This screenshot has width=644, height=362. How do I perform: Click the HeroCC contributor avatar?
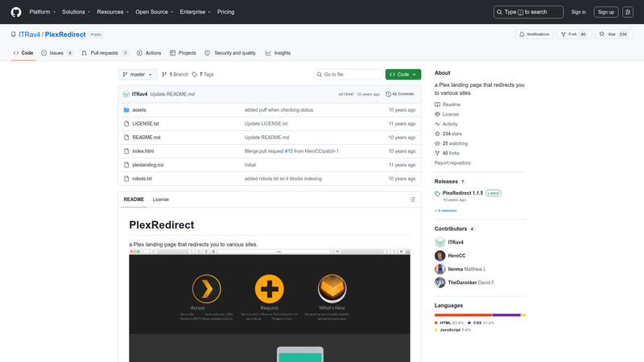tap(440, 256)
